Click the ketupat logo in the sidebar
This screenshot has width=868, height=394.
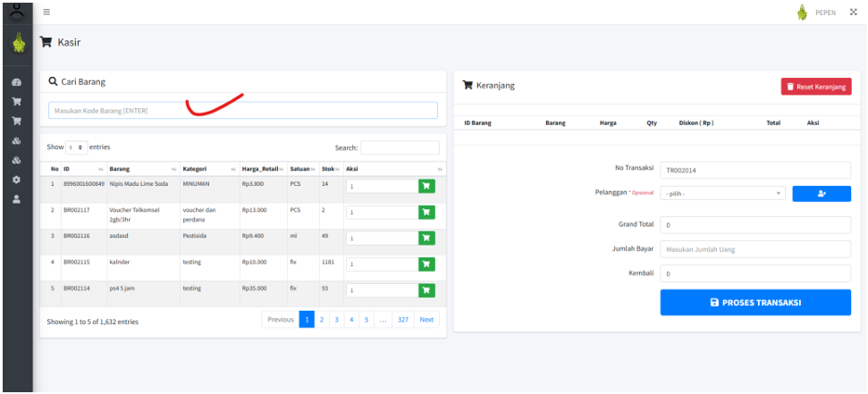[17, 43]
